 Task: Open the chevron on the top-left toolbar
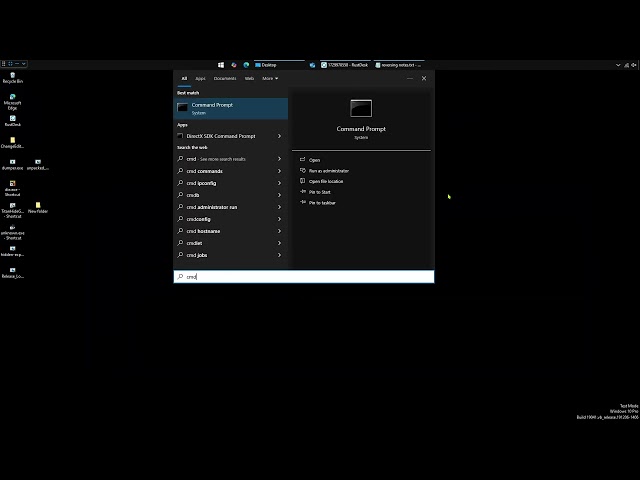coord(24,64)
